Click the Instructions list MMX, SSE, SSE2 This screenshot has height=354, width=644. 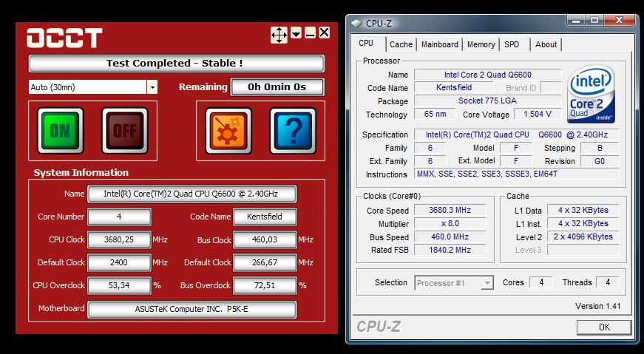tap(516, 174)
